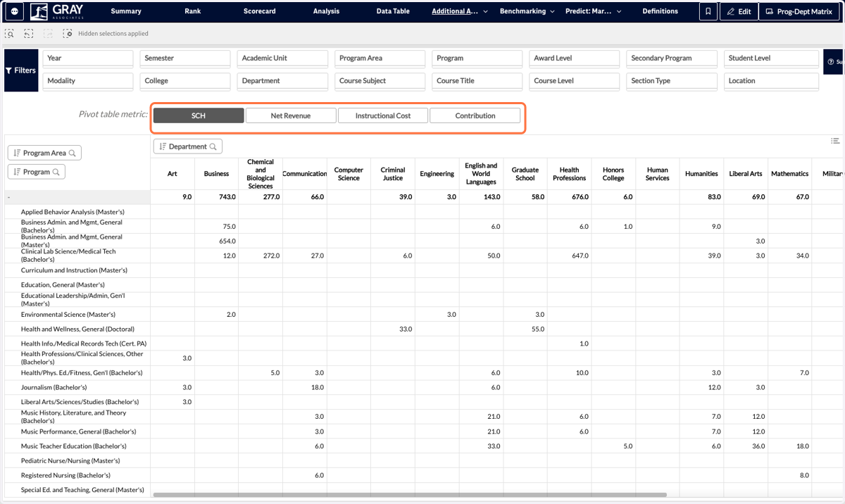The image size is (845, 504).
Task: Click the Department filter box in filter bar
Action: tap(282, 81)
